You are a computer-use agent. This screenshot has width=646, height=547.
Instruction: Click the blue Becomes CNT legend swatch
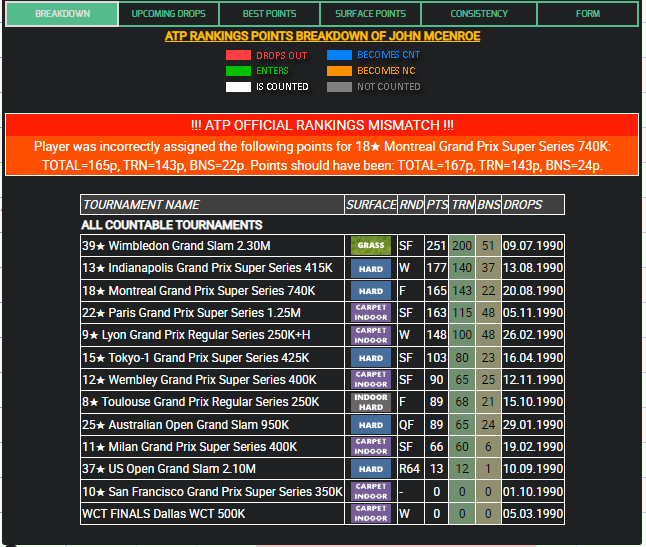pos(339,55)
